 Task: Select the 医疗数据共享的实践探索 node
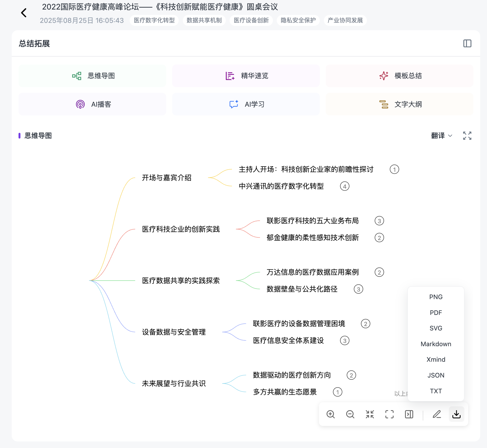pos(181,281)
